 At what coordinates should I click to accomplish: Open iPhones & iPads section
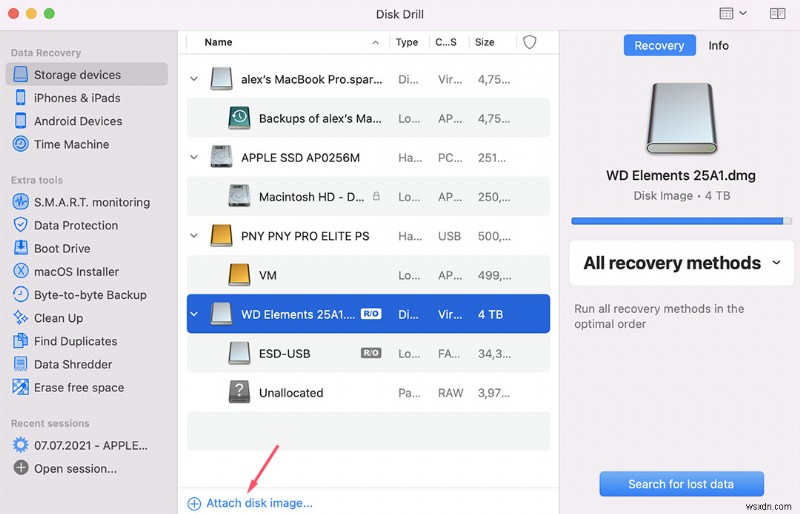tap(77, 98)
